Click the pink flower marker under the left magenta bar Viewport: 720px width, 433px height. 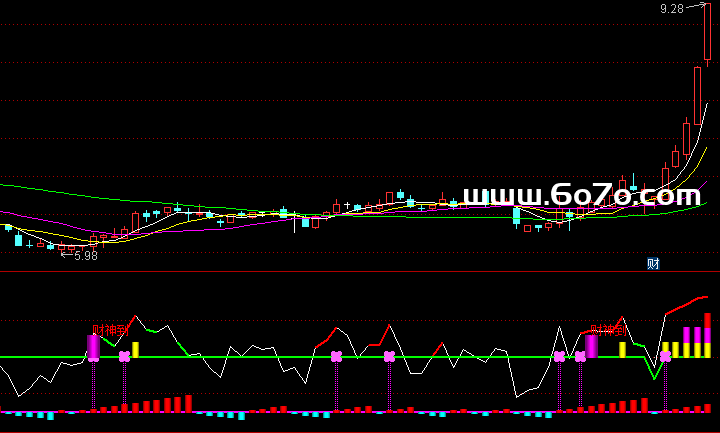pyautogui.click(x=93, y=357)
